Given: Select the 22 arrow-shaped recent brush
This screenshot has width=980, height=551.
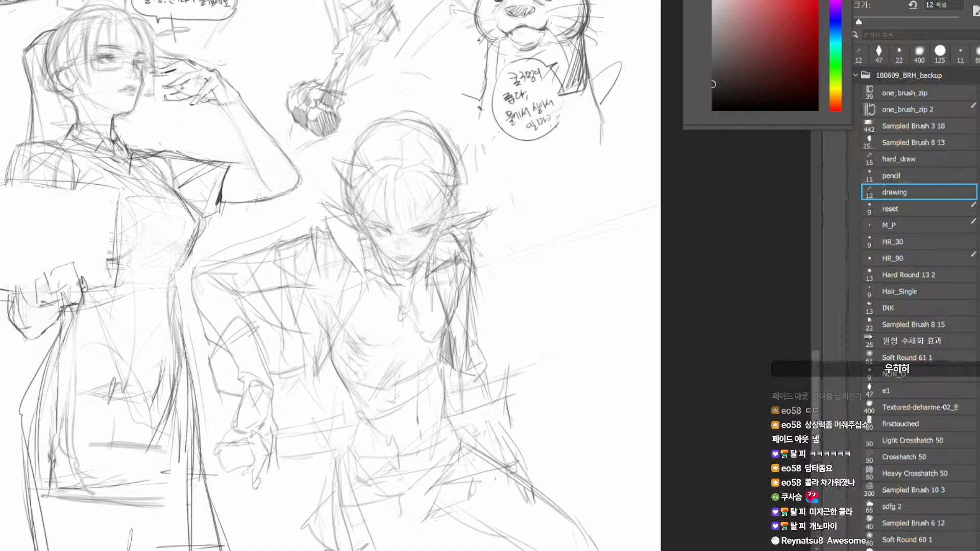Looking at the screenshot, I should pyautogui.click(x=899, y=54).
